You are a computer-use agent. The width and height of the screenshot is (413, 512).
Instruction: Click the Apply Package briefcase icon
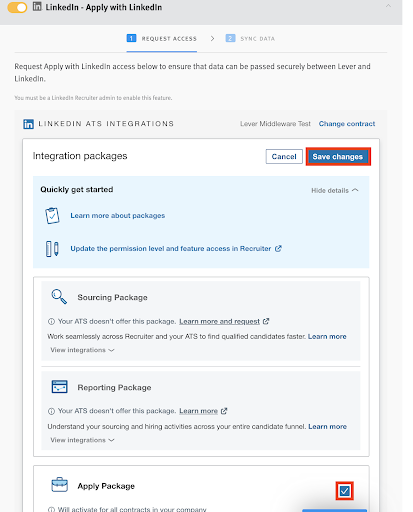(59, 485)
